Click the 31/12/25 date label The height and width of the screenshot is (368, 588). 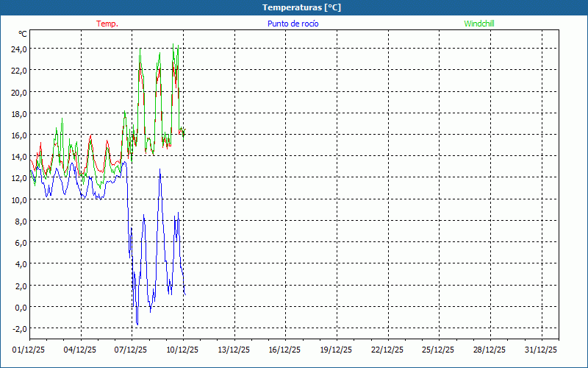point(541,350)
